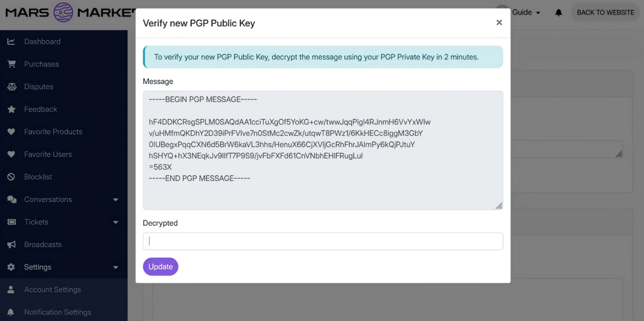The width and height of the screenshot is (644, 321).
Task: Click the Disputes balance scale icon
Action: point(12,87)
